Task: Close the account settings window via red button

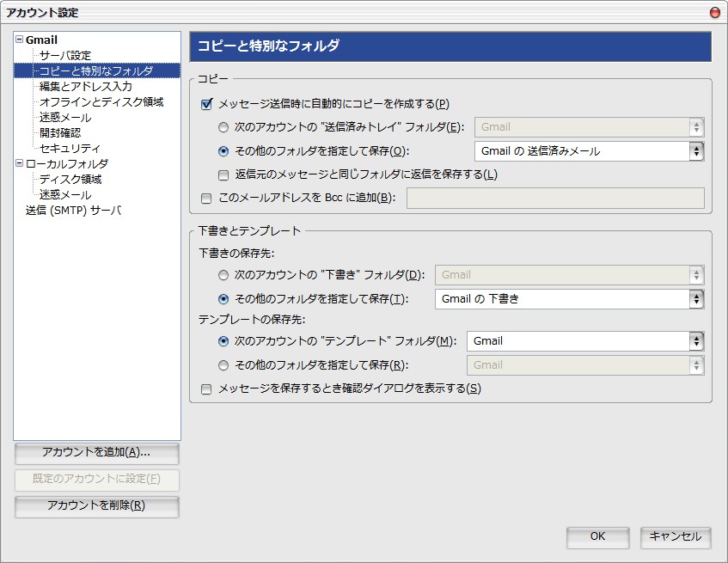Action: pyautogui.click(x=715, y=13)
